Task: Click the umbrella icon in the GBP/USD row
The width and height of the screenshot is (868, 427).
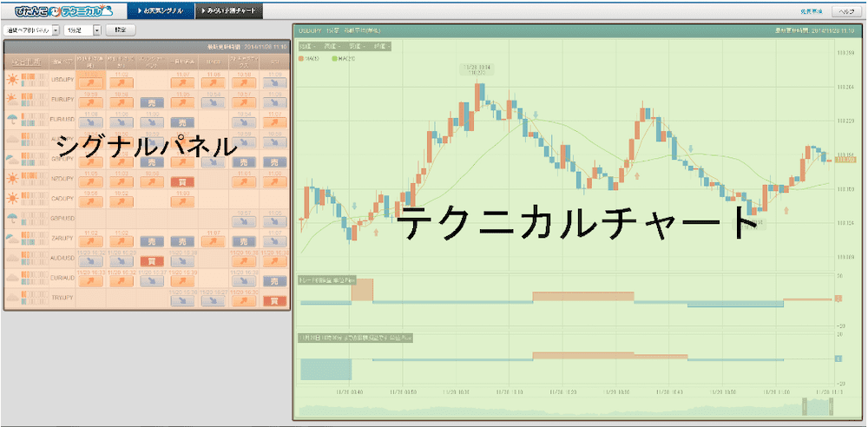Action: (13, 218)
